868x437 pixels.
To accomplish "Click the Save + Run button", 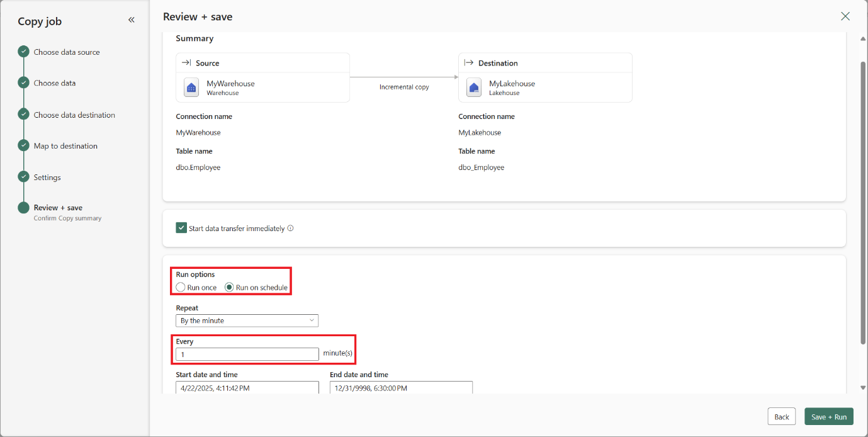I will pos(828,417).
